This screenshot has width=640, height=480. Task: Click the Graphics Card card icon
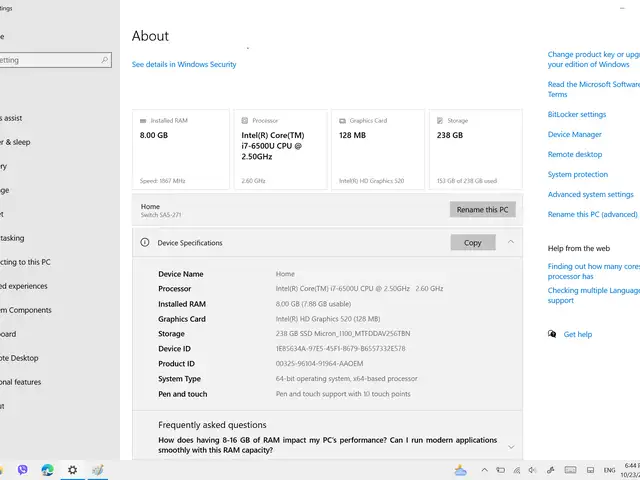click(x=342, y=121)
